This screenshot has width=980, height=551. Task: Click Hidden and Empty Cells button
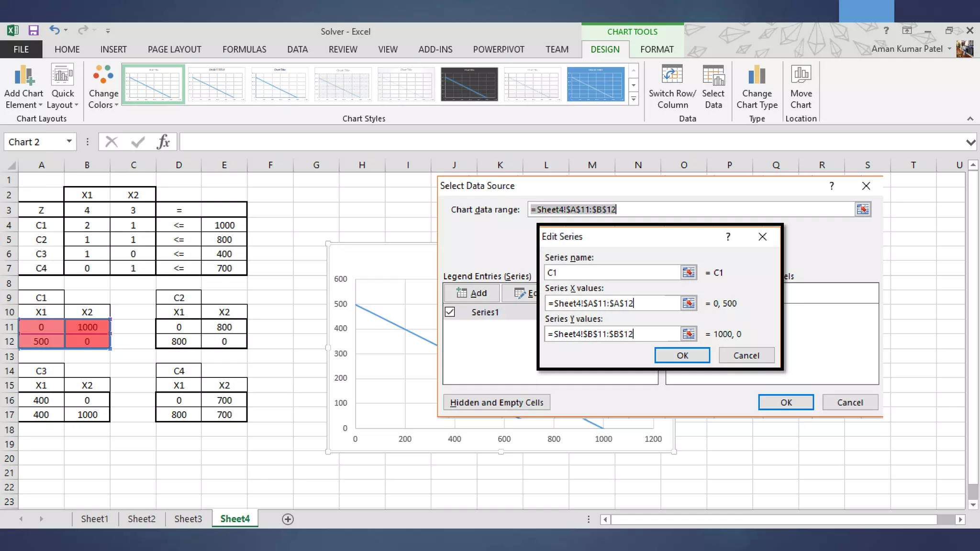pyautogui.click(x=496, y=402)
